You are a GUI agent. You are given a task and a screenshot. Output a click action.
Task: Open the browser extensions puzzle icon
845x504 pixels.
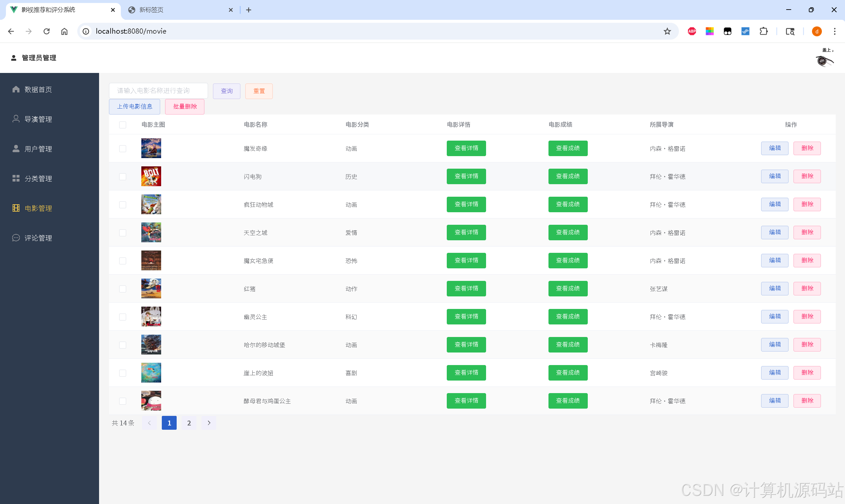point(763,31)
